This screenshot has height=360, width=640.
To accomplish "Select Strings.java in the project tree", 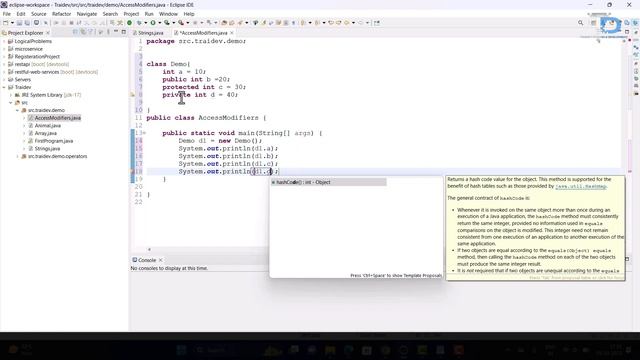I will (x=47, y=149).
